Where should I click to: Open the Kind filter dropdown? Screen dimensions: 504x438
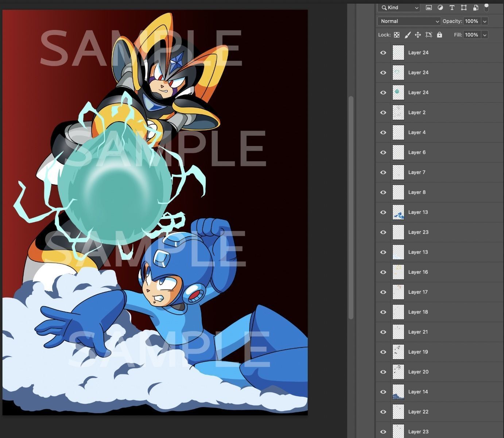(x=399, y=8)
